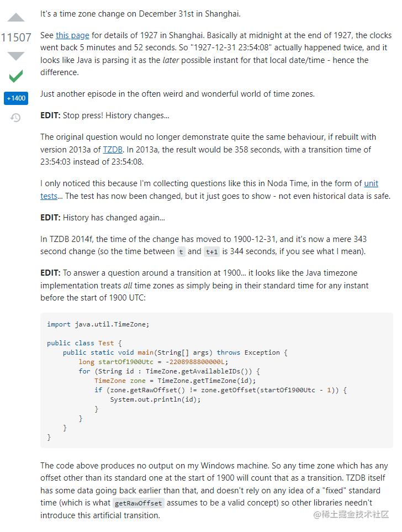Click the inline code 't'
The width and height of the screenshot is (402, 532).
(x=181, y=252)
